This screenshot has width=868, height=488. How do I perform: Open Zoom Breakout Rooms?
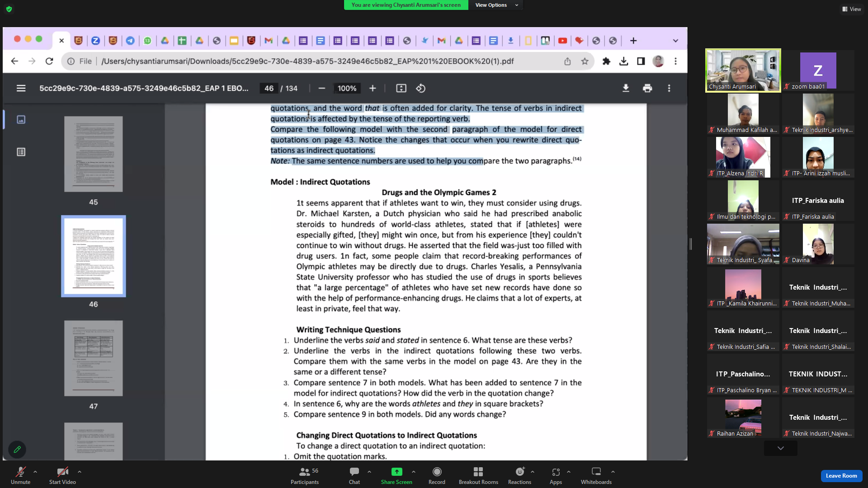coord(478,476)
